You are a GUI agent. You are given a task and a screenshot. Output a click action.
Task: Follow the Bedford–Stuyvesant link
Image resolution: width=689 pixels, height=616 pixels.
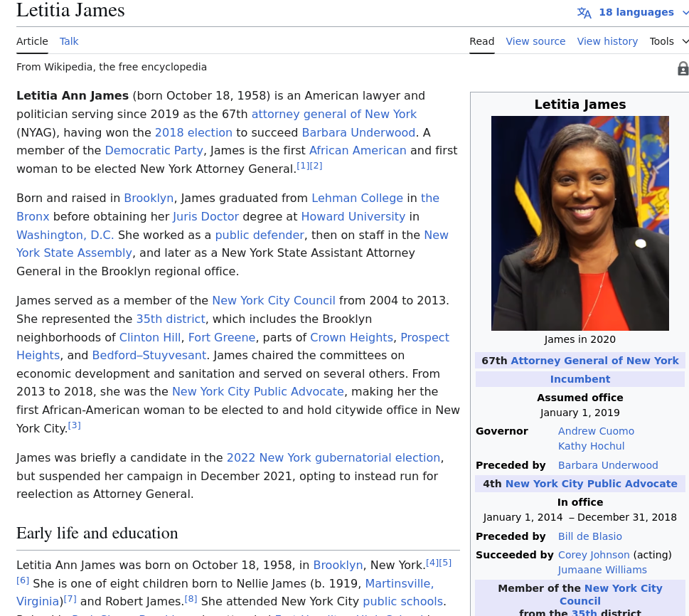point(149,356)
